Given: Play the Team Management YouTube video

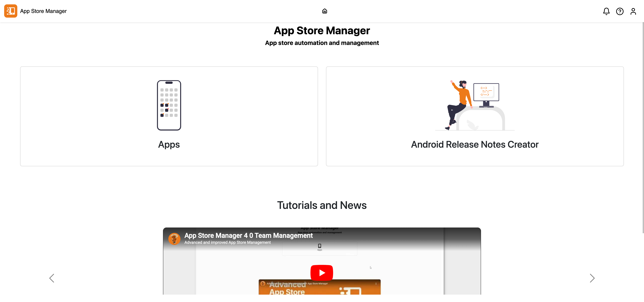Looking at the screenshot, I should point(321,272).
